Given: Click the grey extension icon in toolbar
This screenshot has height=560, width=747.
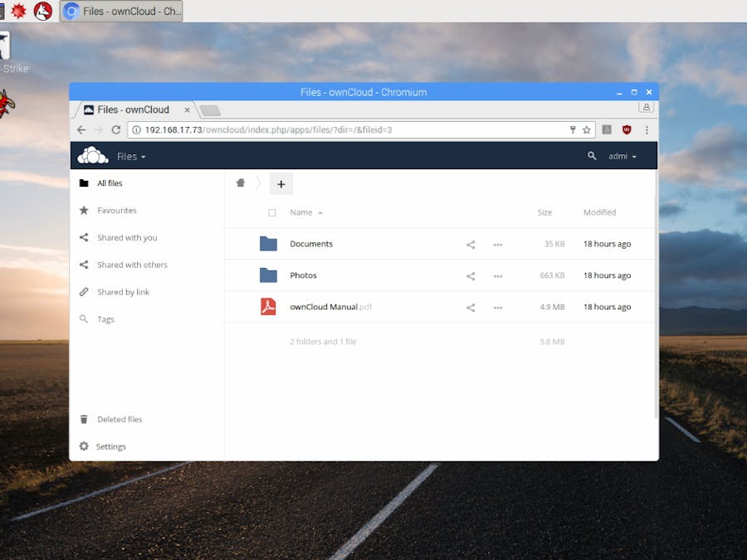Looking at the screenshot, I should point(607,129).
